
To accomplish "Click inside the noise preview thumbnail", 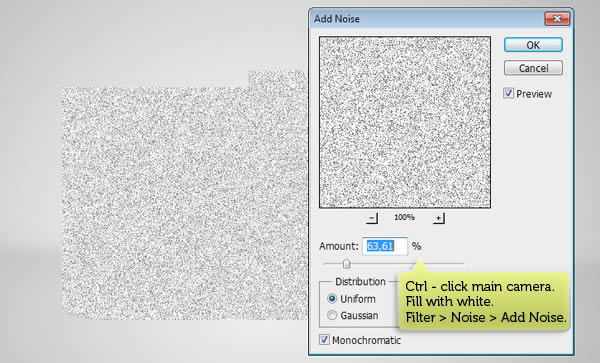I will [405, 122].
